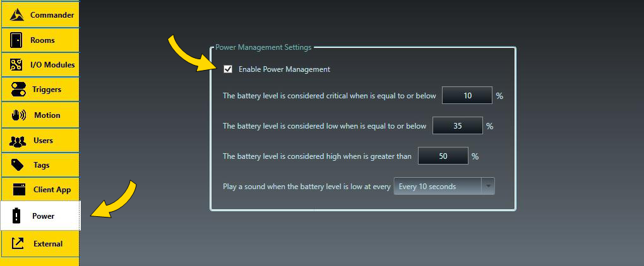
Task: Open the I/O Modules circuit icon
Action: (16, 65)
